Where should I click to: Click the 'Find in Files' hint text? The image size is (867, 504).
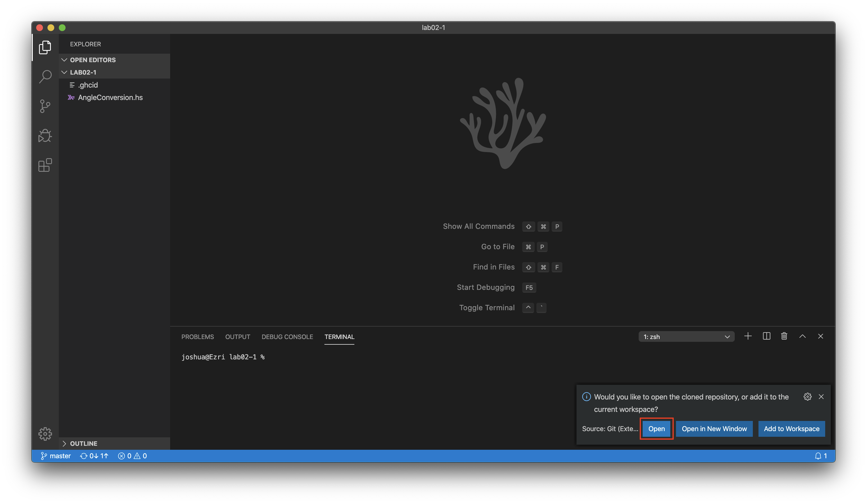click(x=494, y=267)
